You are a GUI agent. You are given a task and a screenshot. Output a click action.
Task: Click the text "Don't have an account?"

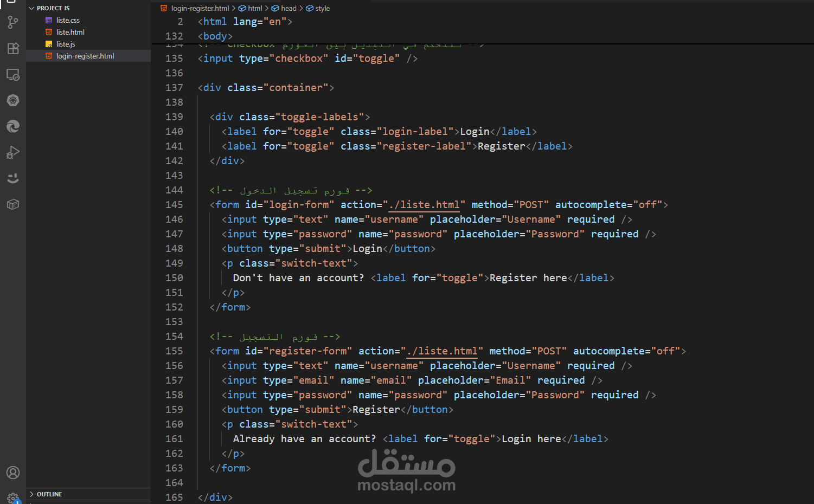[299, 278]
